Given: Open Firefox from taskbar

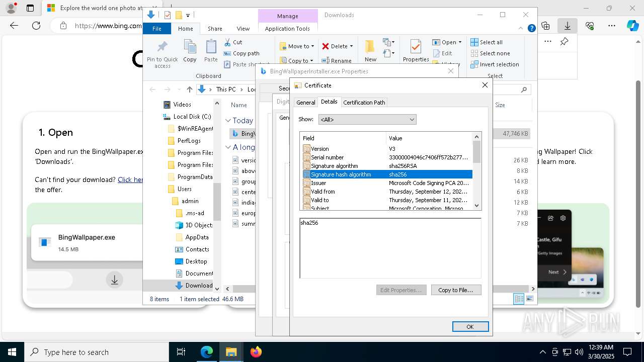Looking at the screenshot, I should coord(256,352).
